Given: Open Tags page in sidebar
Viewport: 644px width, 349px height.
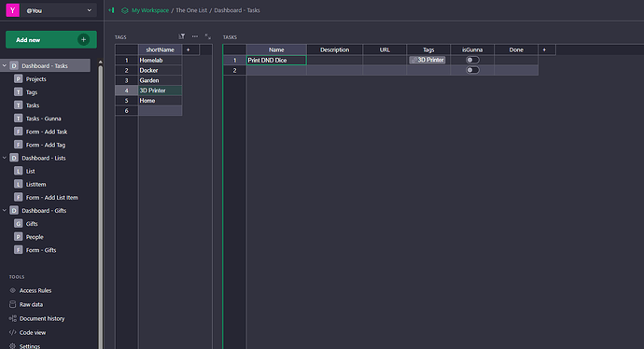Looking at the screenshot, I should [32, 92].
